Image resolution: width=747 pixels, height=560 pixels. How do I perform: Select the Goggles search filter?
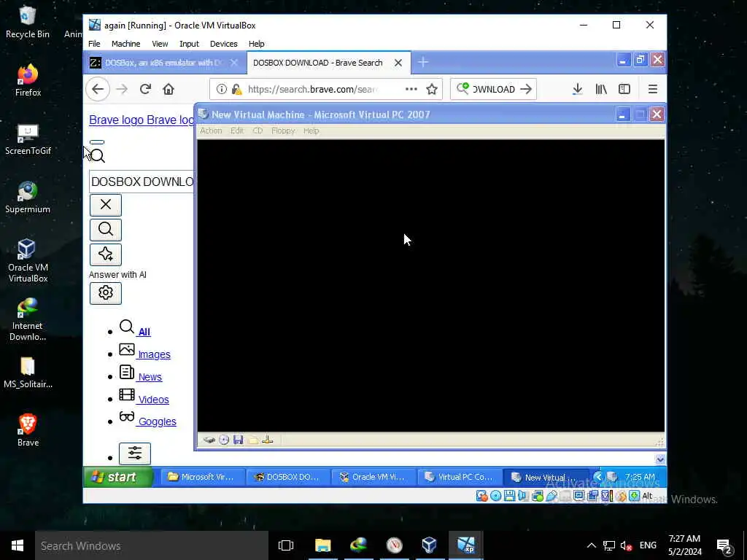(x=158, y=421)
